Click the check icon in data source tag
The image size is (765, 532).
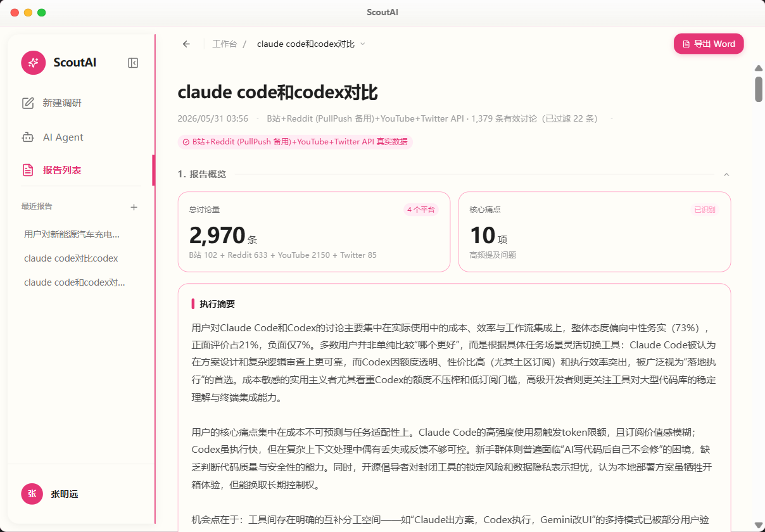click(x=186, y=142)
